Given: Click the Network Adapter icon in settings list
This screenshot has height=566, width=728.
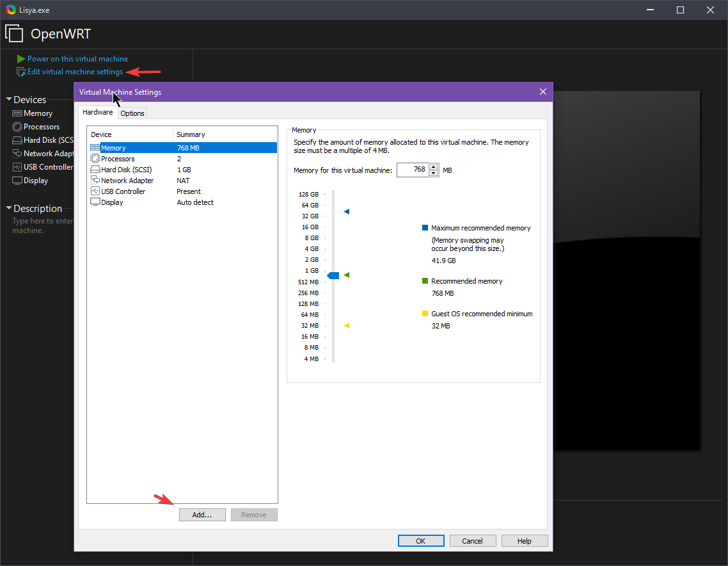Looking at the screenshot, I should pyautogui.click(x=95, y=181).
